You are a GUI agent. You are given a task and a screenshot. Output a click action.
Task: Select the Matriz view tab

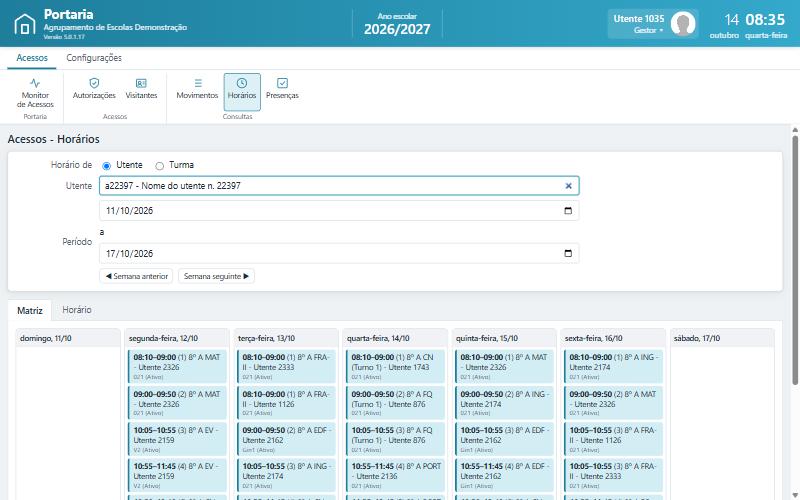[x=30, y=310]
